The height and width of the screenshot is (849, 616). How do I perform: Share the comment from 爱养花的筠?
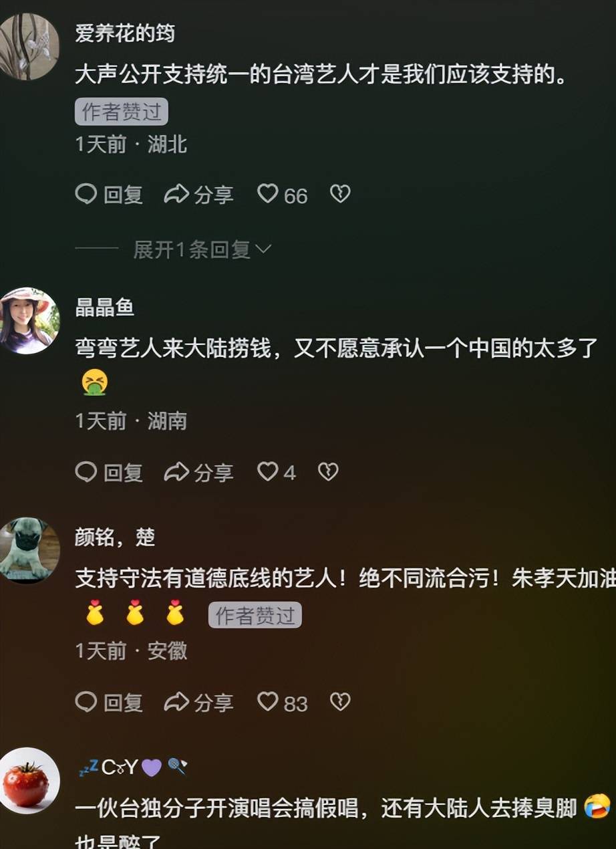pyautogui.click(x=198, y=195)
